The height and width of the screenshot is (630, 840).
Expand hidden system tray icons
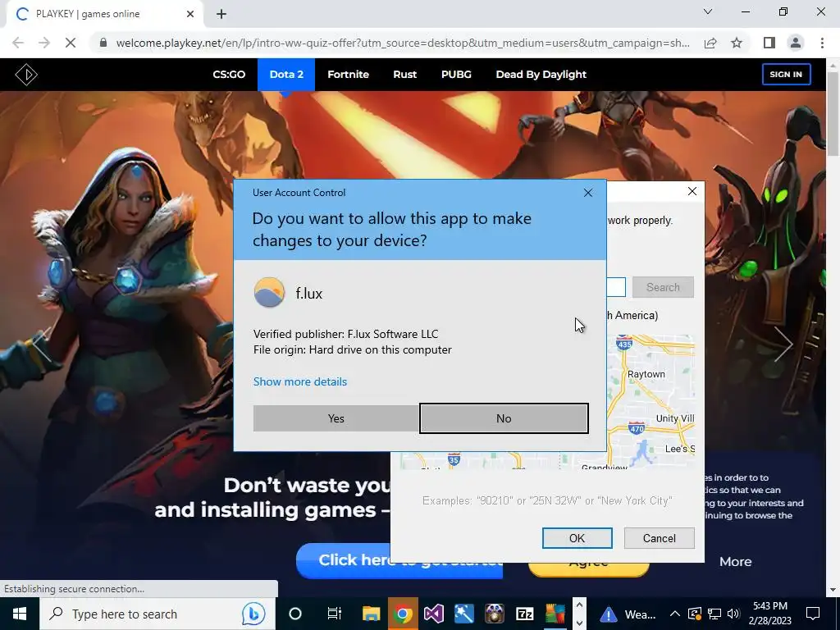(675, 614)
